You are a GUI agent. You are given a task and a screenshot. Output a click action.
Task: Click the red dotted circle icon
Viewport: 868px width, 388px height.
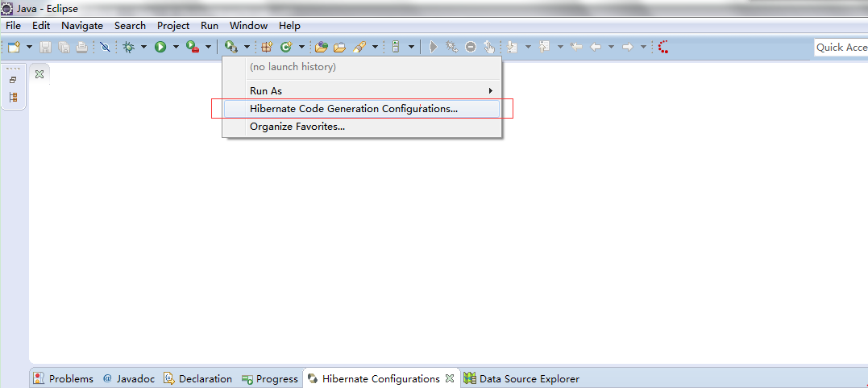pyautogui.click(x=663, y=47)
